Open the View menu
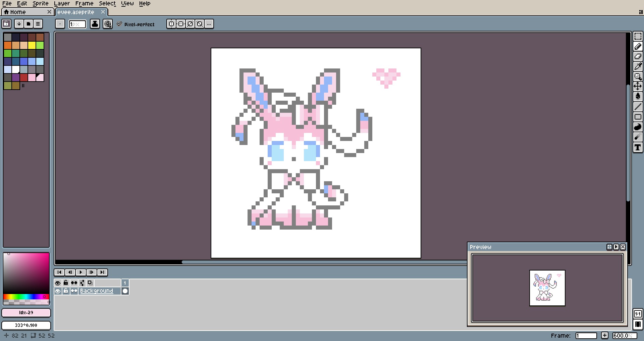 click(x=127, y=3)
